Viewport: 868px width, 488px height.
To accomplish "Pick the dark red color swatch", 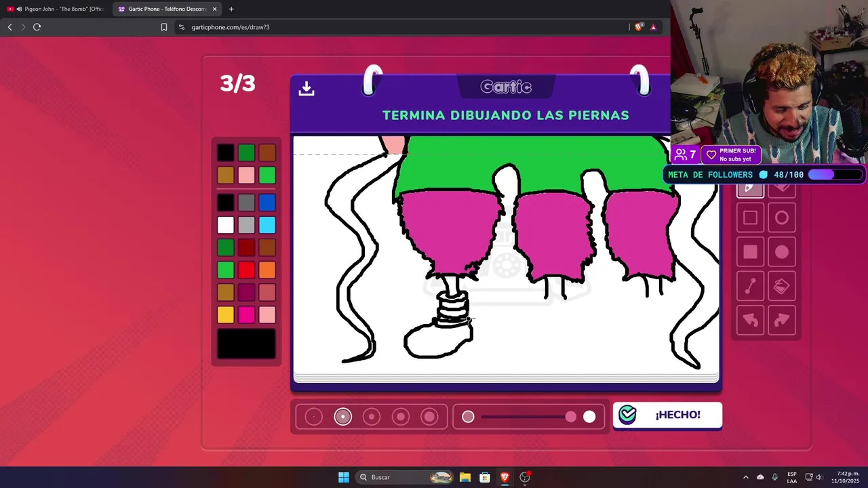I will 246,247.
